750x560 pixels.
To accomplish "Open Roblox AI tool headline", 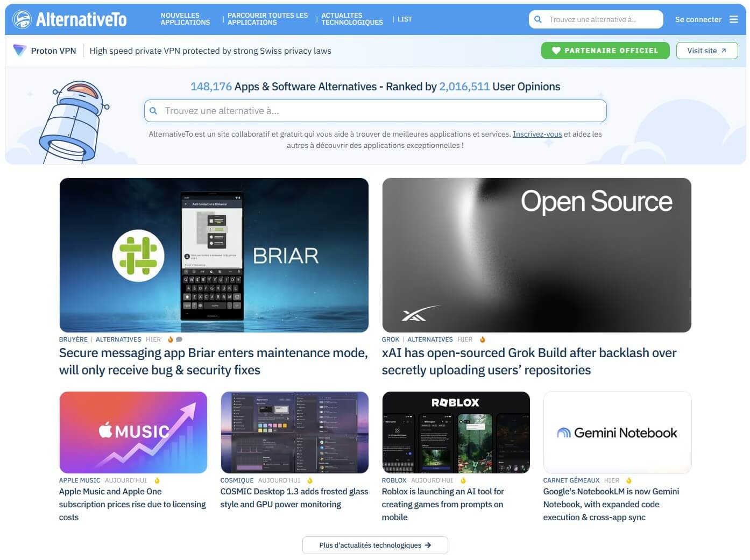I will click(443, 505).
